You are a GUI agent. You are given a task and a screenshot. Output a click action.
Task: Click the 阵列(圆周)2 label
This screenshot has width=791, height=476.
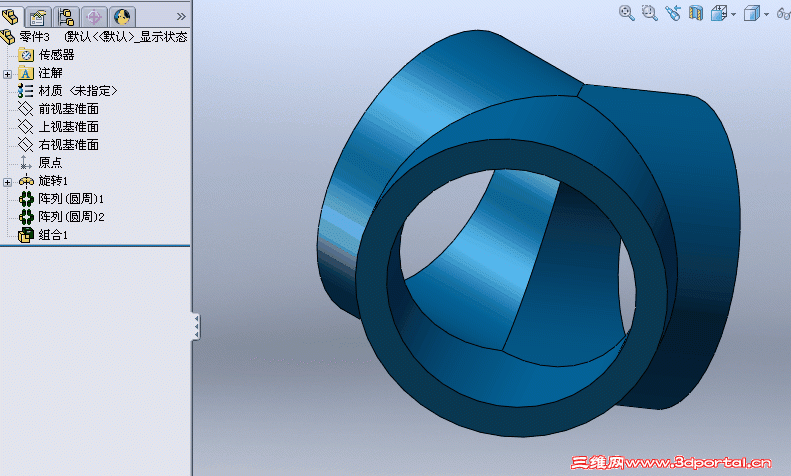tap(72, 217)
